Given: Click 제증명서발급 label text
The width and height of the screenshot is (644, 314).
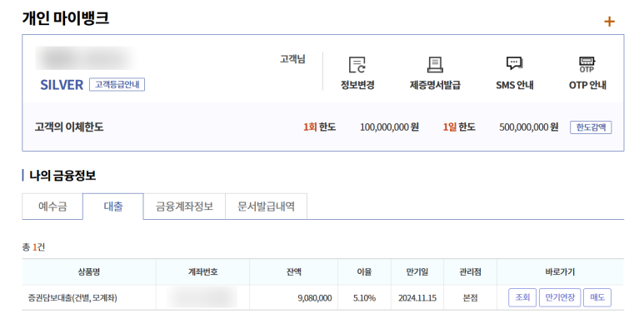Looking at the screenshot, I should click(435, 85).
